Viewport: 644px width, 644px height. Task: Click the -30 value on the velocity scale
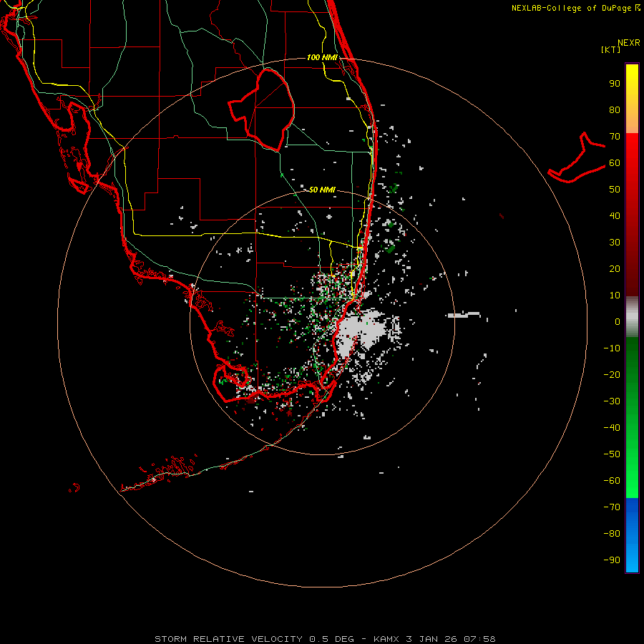612,401
